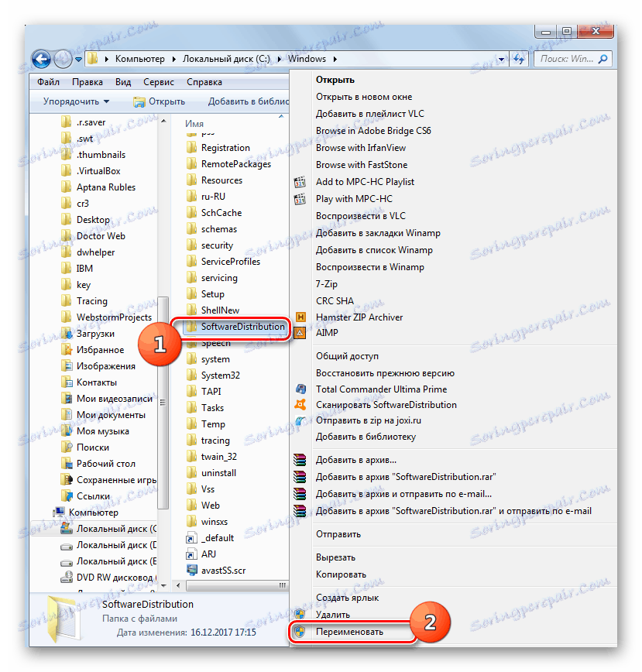
Task: Click Hamster ZIP Archiver icon
Action: 300,317
